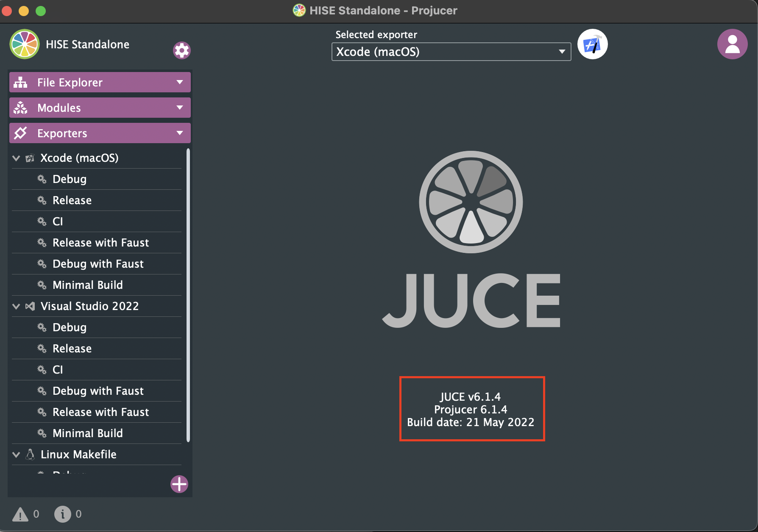Screen dimensions: 758x532
Task: Click the HISE Standalone project name
Action: coord(88,44)
